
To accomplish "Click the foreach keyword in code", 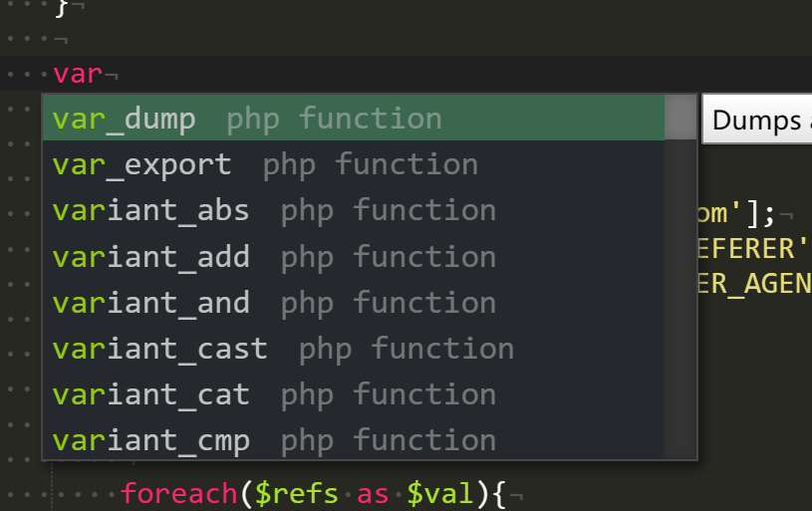I will point(178,493).
